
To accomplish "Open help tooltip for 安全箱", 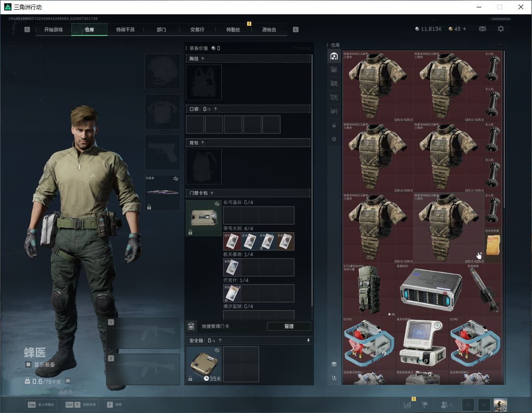I will click(220, 340).
